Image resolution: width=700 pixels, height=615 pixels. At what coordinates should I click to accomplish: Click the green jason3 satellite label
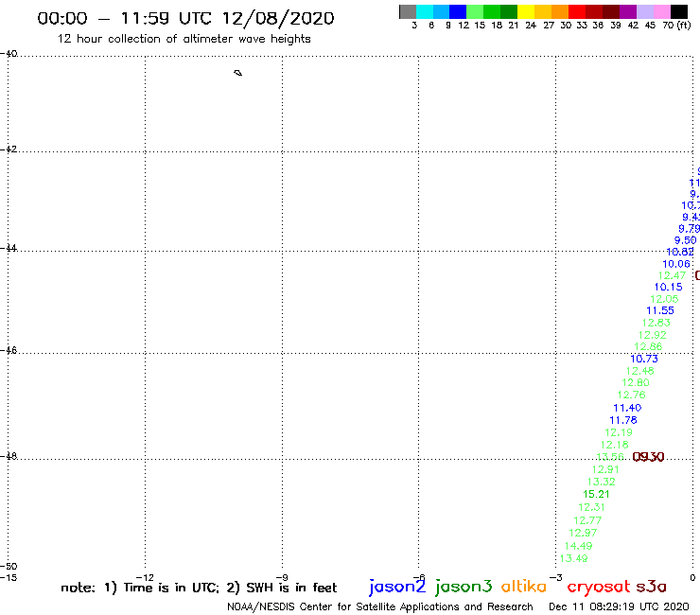[464, 587]
